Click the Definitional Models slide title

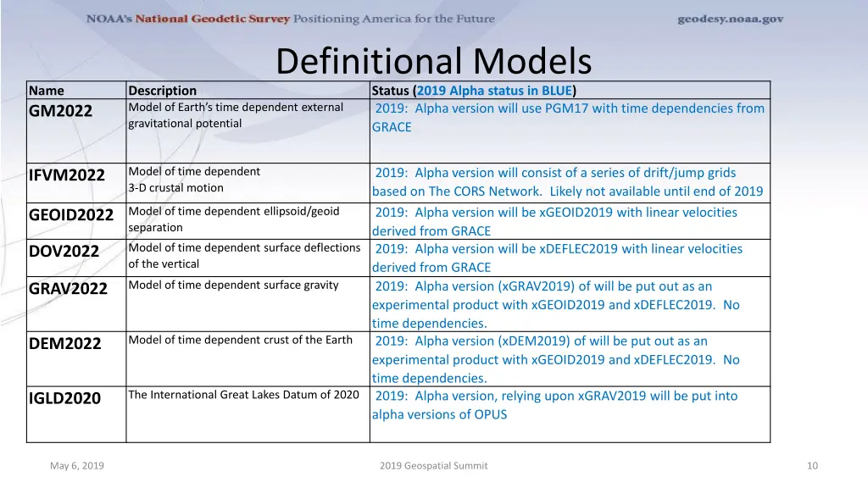pos(433,61)
